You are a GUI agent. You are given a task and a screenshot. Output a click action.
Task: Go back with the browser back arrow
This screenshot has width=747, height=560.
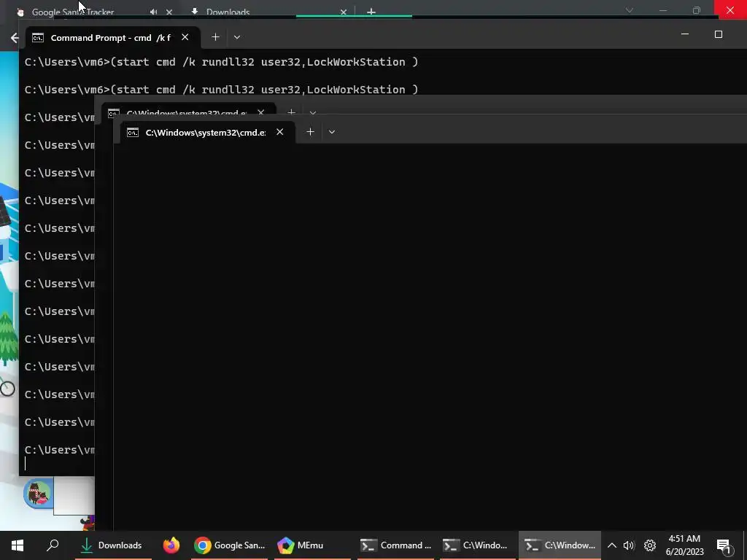pyautogui.click(x=15, y=38)
